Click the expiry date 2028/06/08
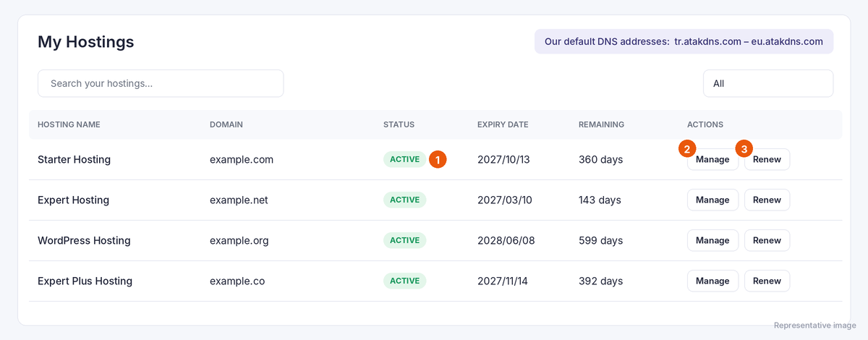Viewport: 868px width, 340px height. point(506,240)
